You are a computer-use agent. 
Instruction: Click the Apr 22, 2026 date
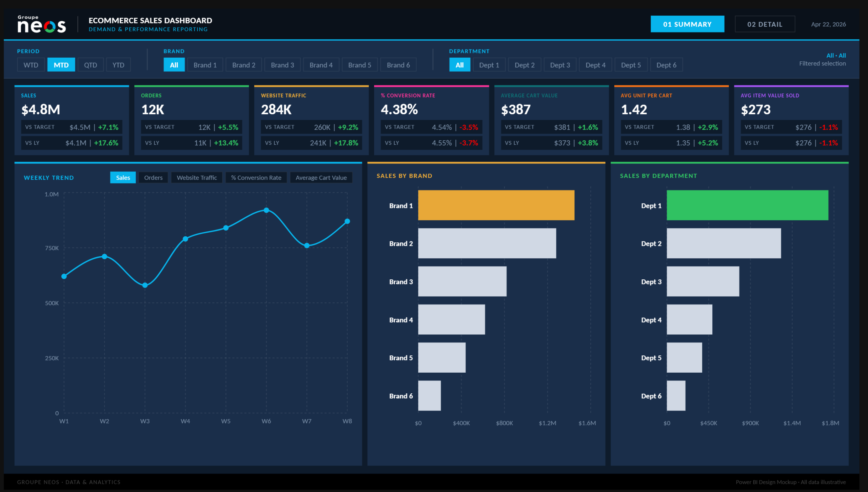[x=828, y=24]
